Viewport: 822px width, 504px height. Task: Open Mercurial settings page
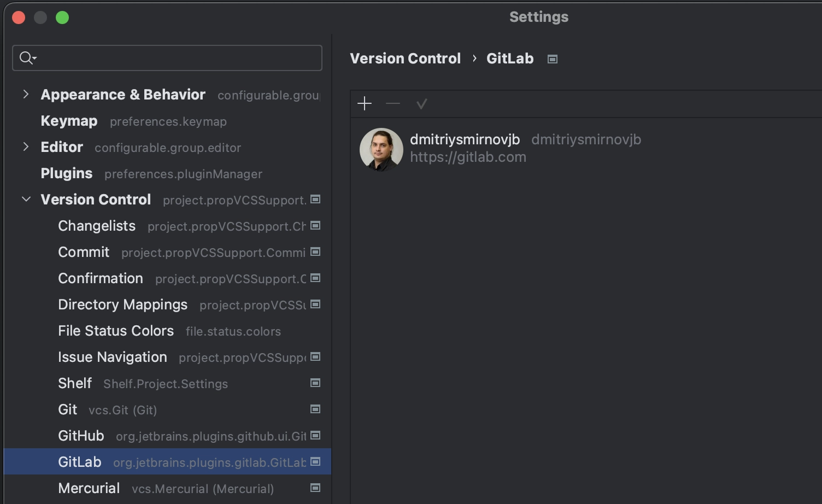pyautogui.click(x=89, y=488)
